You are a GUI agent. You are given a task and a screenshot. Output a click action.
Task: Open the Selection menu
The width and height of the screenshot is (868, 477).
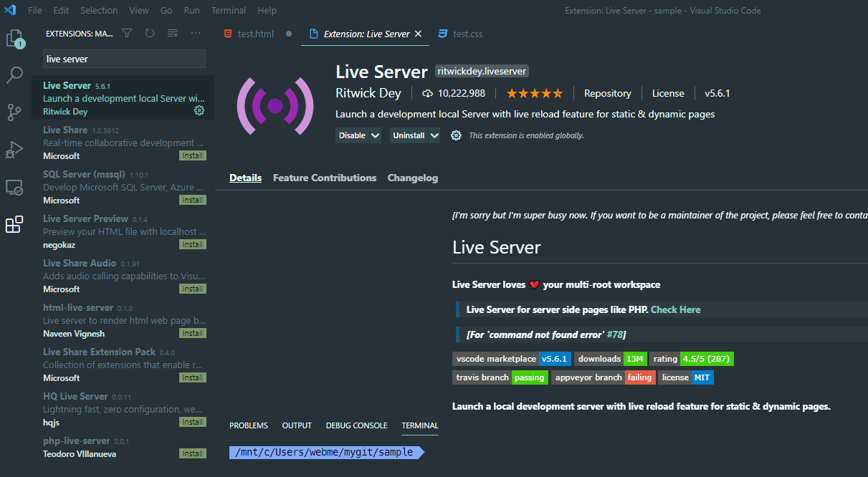(x=99, y=10)
